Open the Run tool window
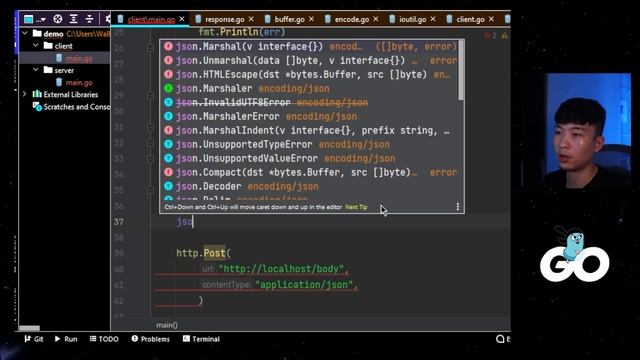Image resolution: width=640 pixels, height=360 pixels. point(66,339)
